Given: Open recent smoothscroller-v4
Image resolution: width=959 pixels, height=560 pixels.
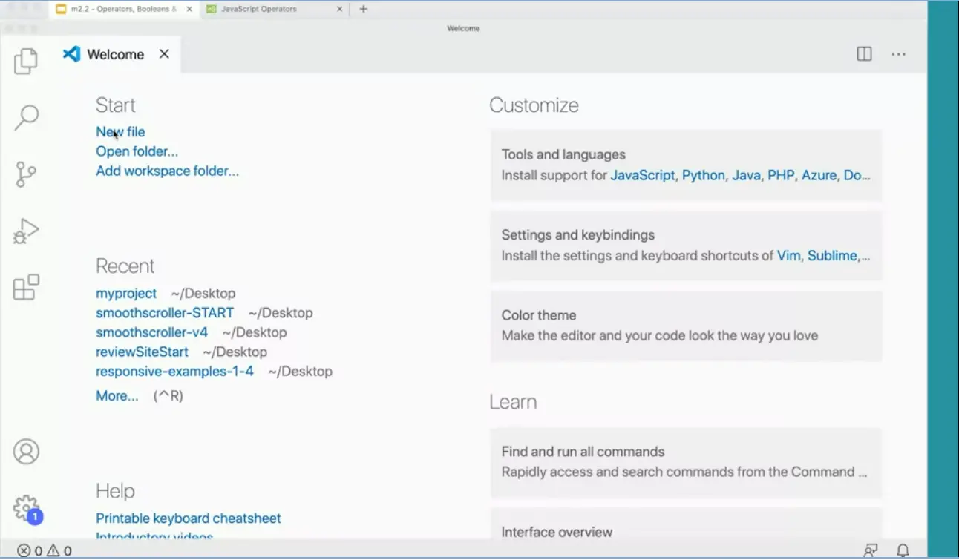Looking at the screenshot, I should pyautogui.click(x=152, y=332).
